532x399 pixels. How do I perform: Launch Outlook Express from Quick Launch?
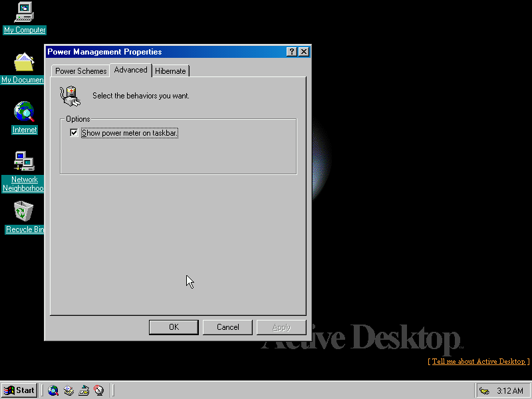point(68,390)
